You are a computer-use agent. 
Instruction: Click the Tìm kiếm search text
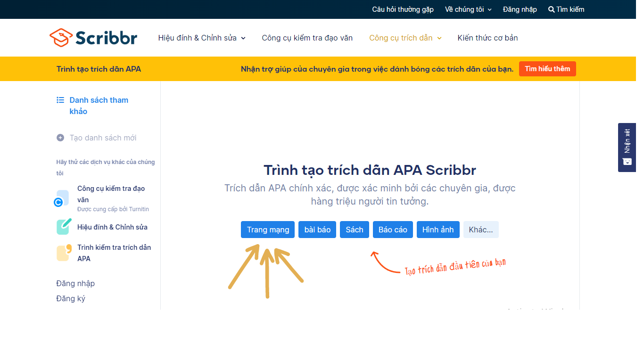coord(570,9)
